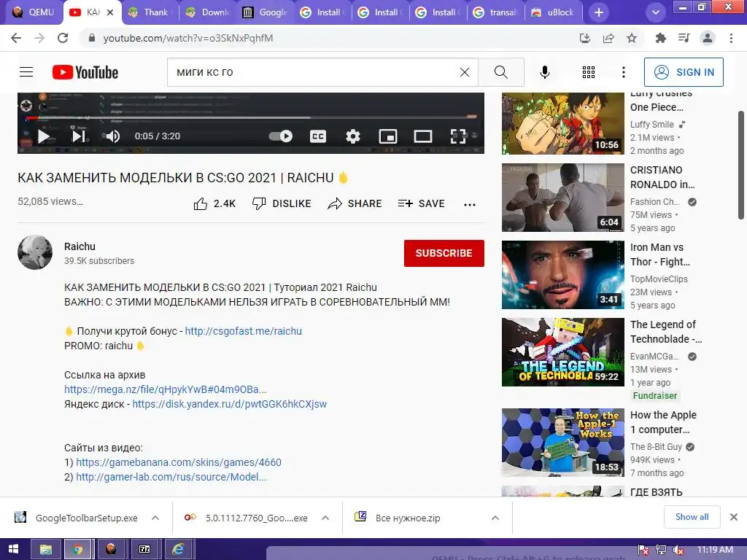Open gamebanana.com skins link

[179, 462]
